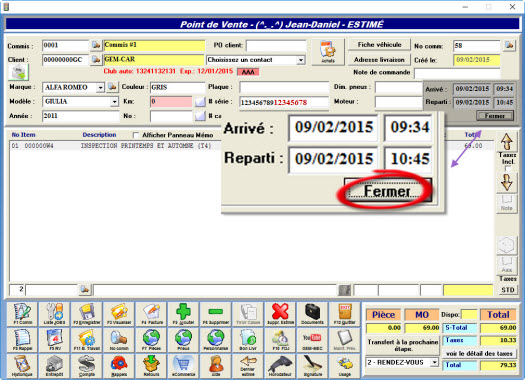Click voir le détail des taxes

(x=479, y=354)
